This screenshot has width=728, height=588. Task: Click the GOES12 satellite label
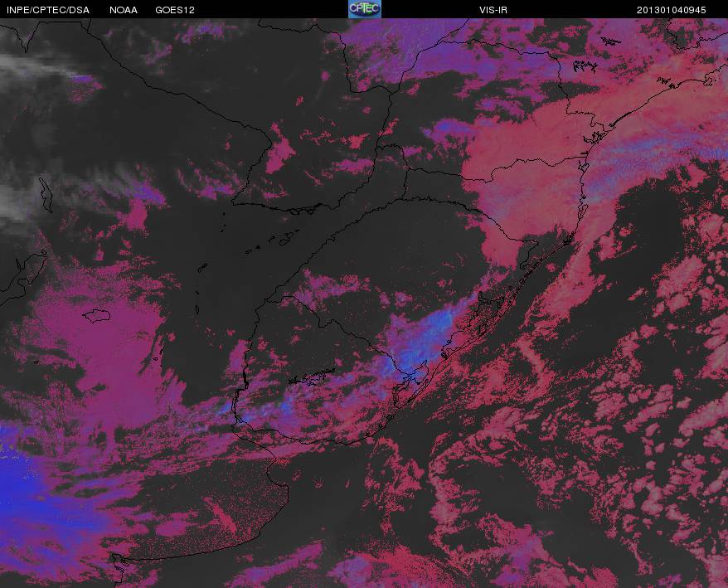[x=175, y=10]
